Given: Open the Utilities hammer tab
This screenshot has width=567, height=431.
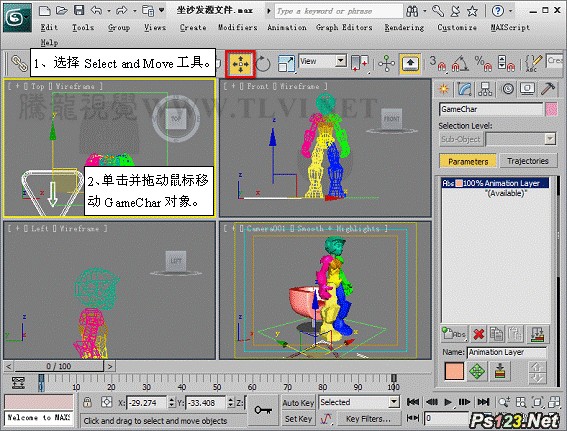Looking at the screenshot, I should 548,89.
